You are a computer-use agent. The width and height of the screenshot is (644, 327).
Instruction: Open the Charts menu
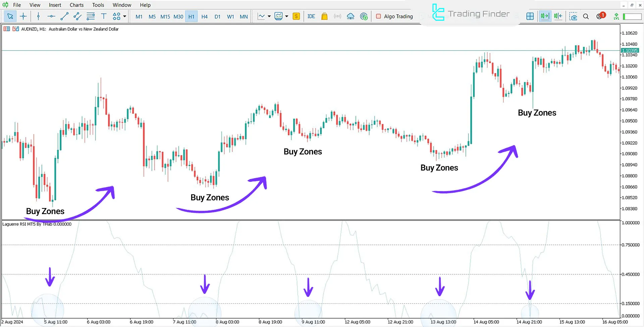point(76,5)
